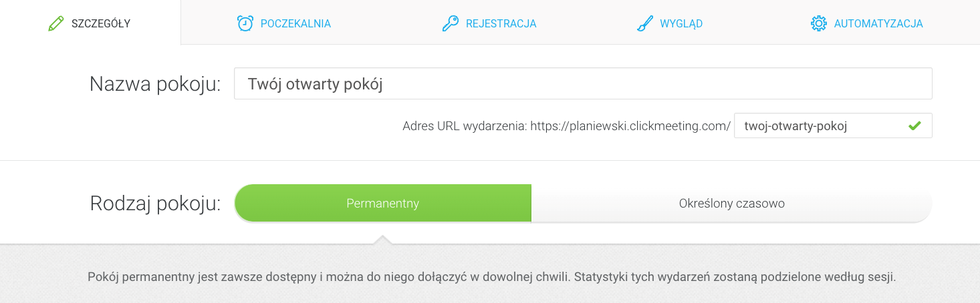
Task: Click the 'Nazwa pokoju:' label
Action: [x=155, y=84]
